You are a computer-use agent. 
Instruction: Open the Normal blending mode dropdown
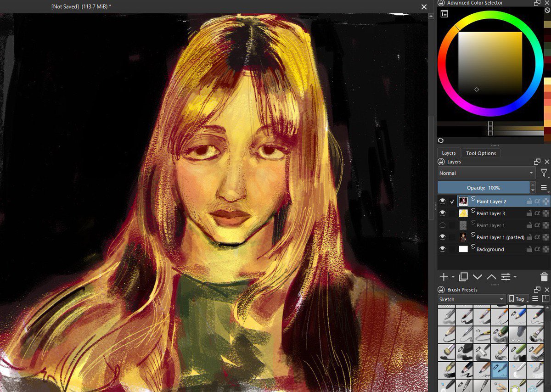click(486, 173)
